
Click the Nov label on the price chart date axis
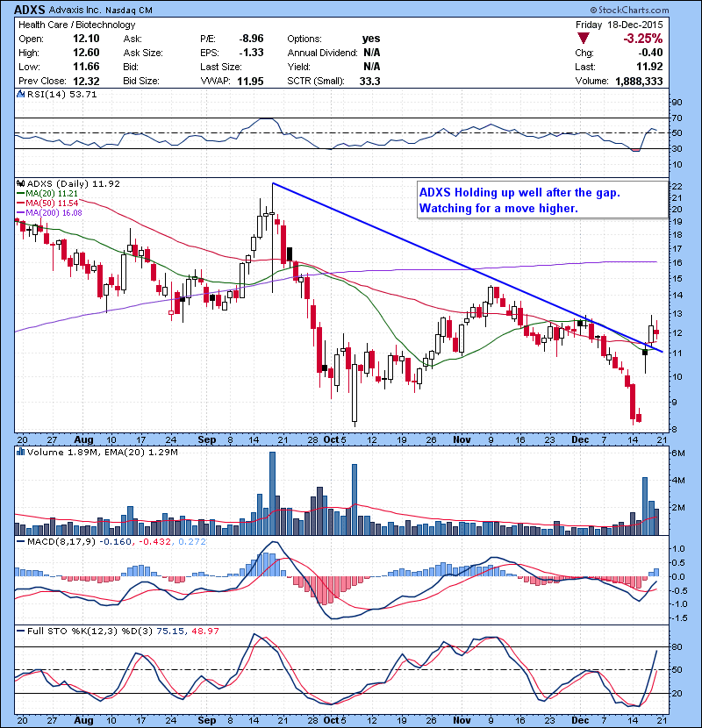click(462, 439)
